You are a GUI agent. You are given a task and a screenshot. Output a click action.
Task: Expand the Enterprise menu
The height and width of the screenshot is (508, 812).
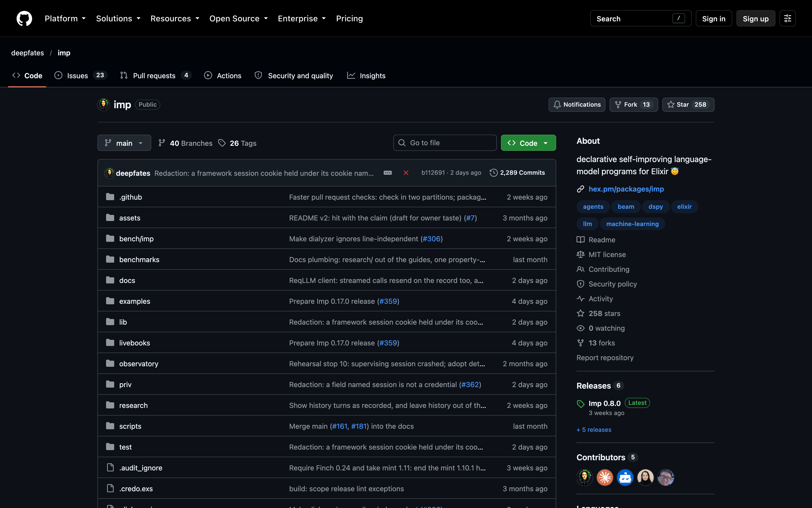pyautogui.click(x=302, y=19)
